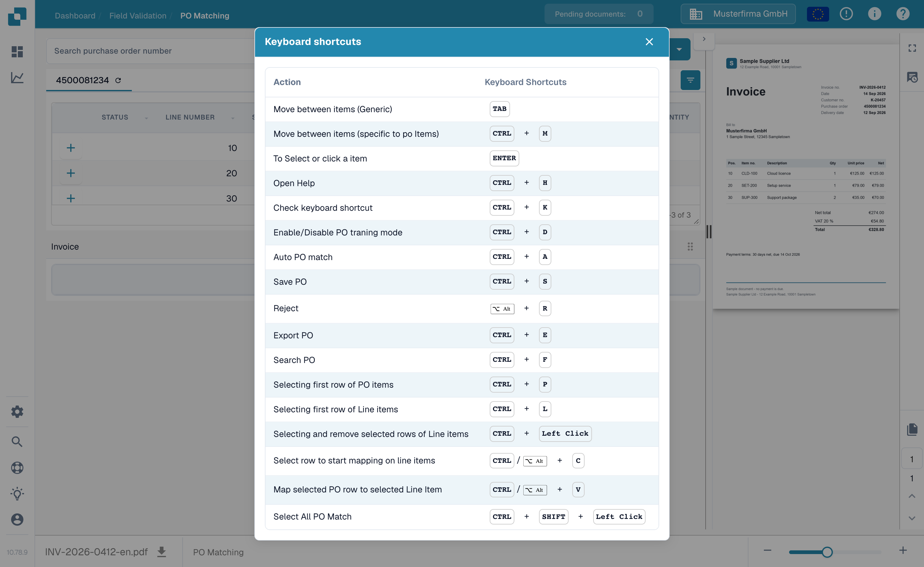Go to previous page with up chevron
Viewport: 924px width, 567px height.
click(912, 496)
